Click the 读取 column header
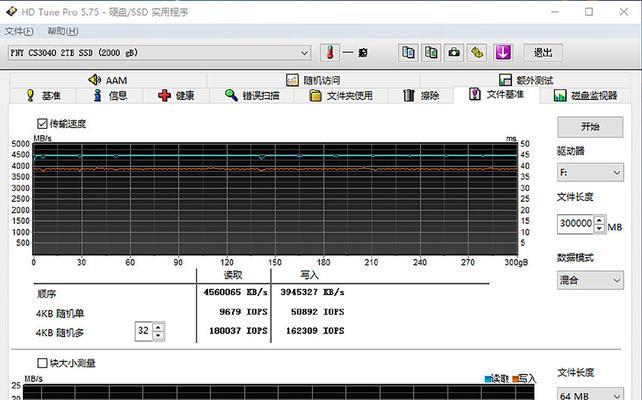The height and width of the screenshot is (400, 642). [233, 275]
